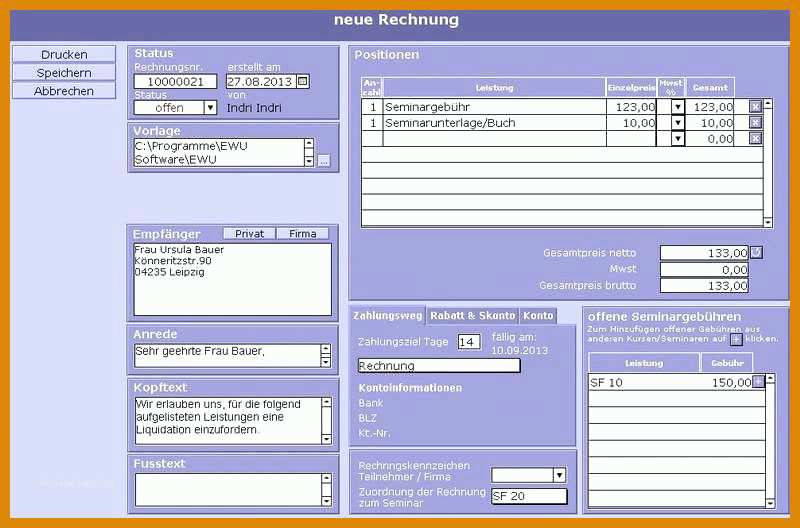
Task: Click the Kopftext scrollbar down arrow
Action: [326, 439]
